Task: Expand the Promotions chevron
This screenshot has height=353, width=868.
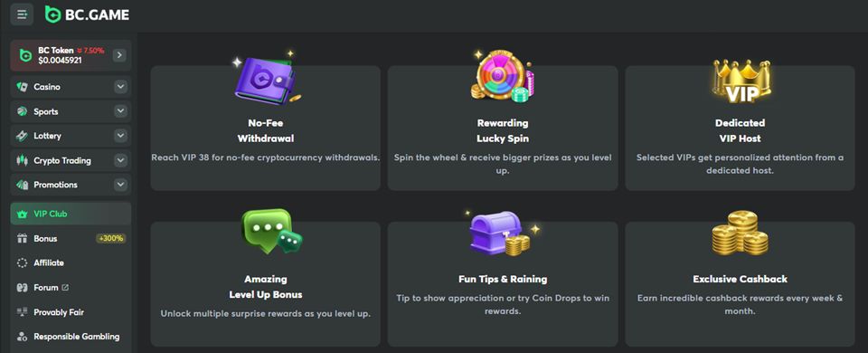Action: tap(120, 185)
